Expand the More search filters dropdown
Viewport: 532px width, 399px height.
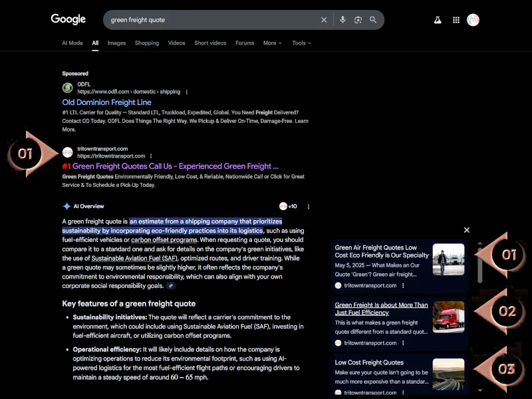pos(272,43)
